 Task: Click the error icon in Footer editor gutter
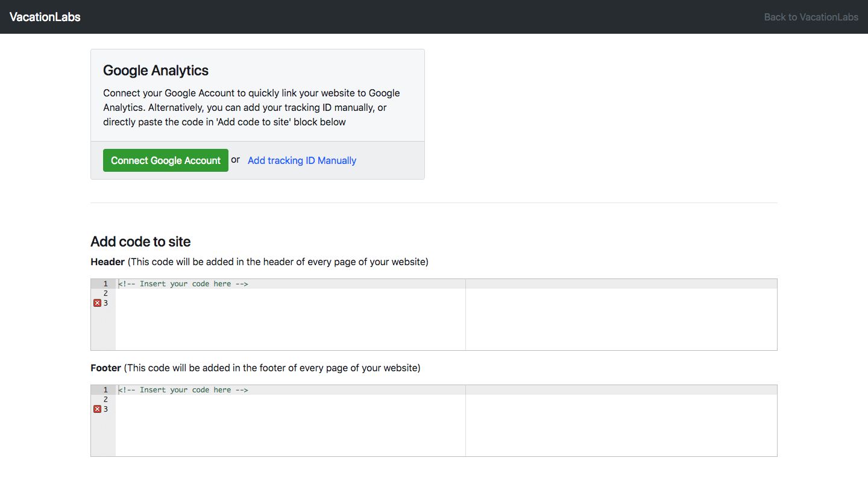pos(97,409)
